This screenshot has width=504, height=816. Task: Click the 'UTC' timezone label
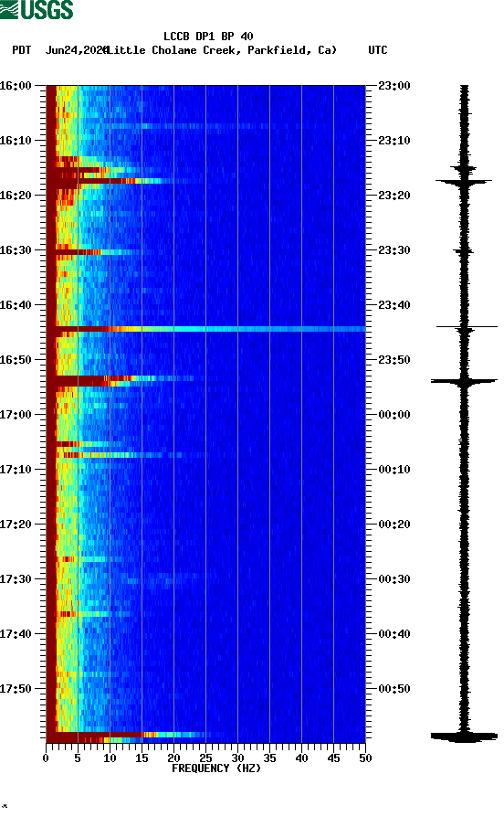(x=378, y=50)
